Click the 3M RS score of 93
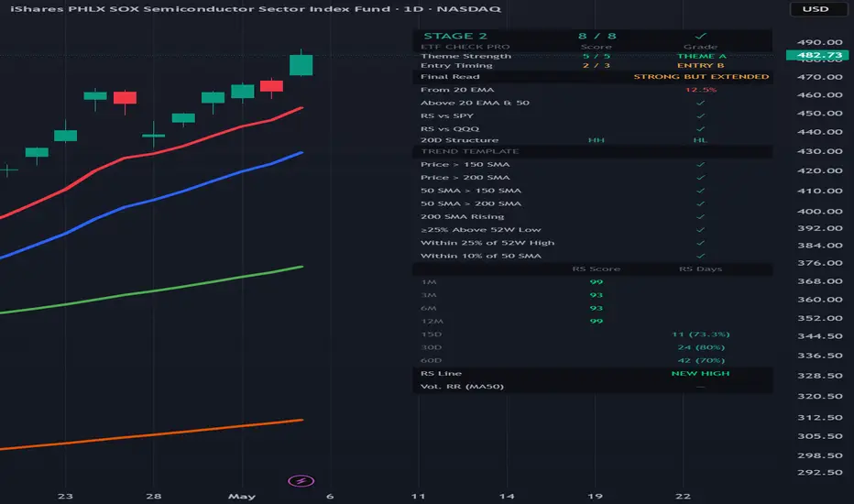This screenshot has width=854, height=504. coord(597,295)
